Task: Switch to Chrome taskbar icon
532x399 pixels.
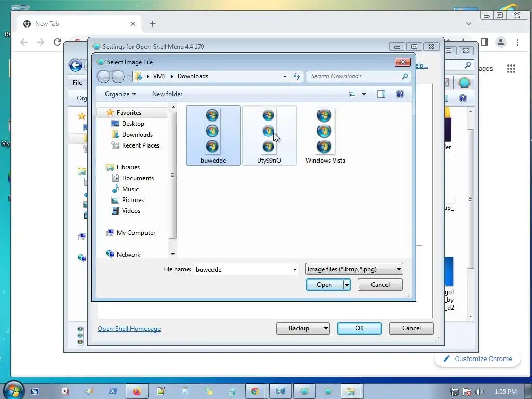Action: click(x=255, y=392)
